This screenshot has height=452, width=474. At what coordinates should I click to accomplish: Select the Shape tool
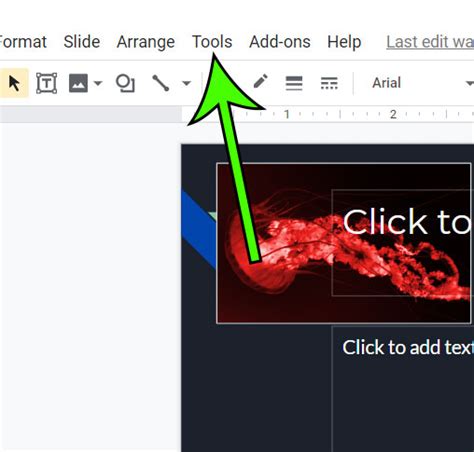pyautogui.click(x=125, y=83)
